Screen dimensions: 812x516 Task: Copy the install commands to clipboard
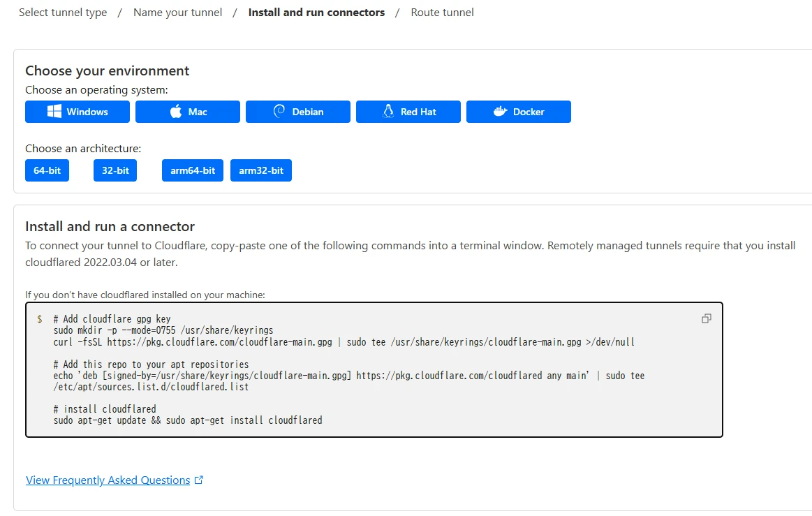coord(706,318)
